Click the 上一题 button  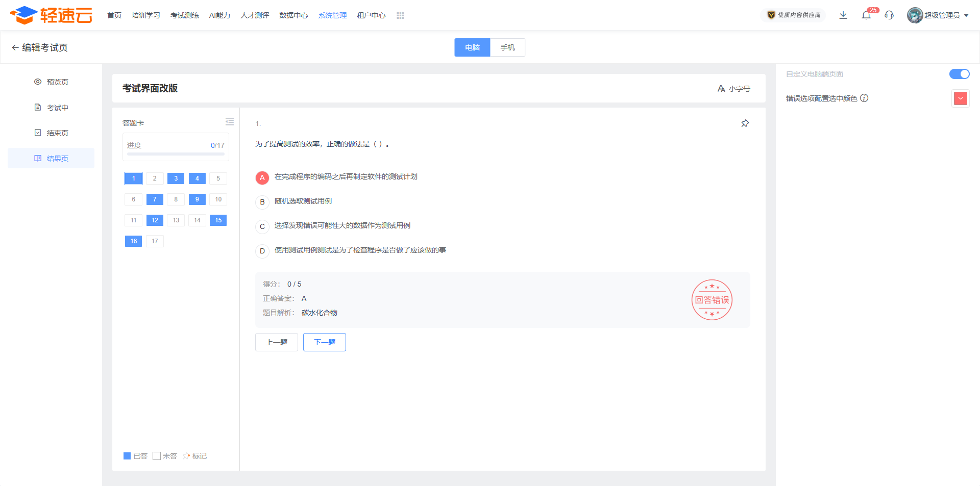[x=277, y=342]
